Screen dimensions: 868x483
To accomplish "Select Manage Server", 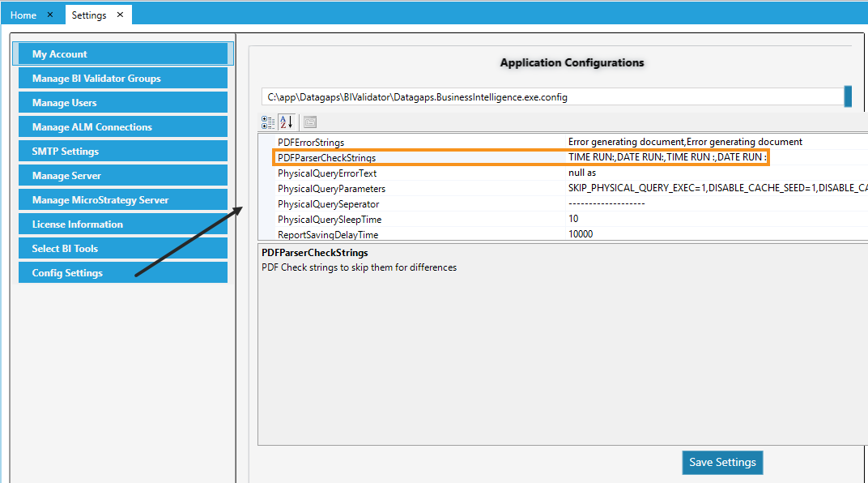I will 123,176.
